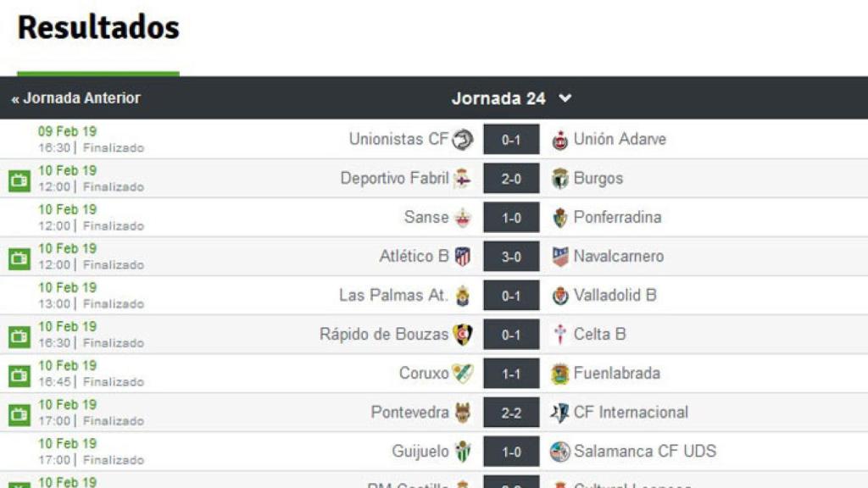The height and width of the screenshot is (488, 868).
Task: Click the Guijuelo 1-0 score box
Action: click(511, 452)
